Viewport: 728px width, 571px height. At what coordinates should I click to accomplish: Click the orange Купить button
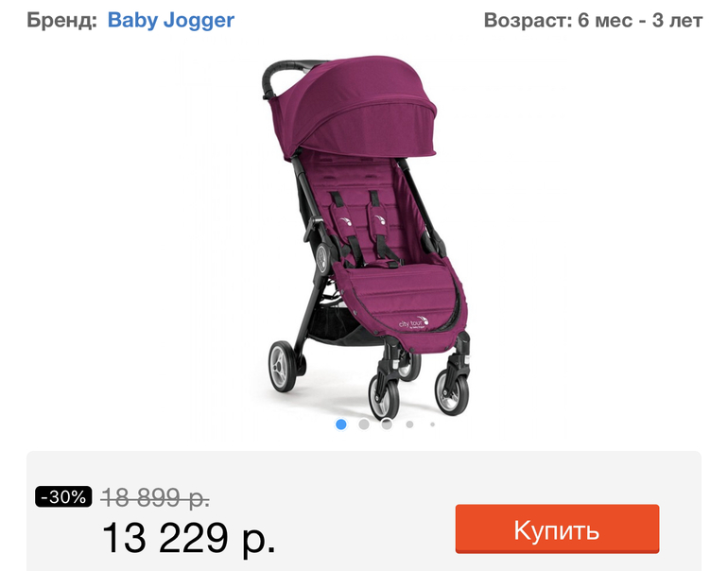point(557,528)
